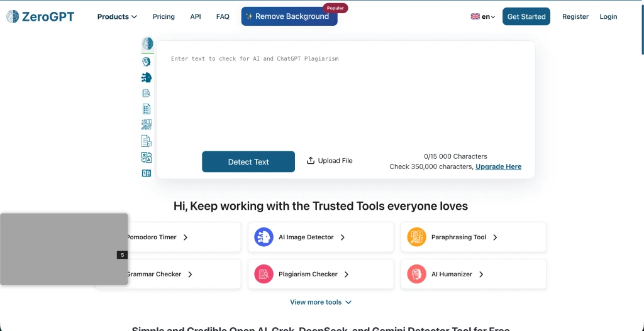Open the summarizer checklist document sidebar icon
Image resolution: width=644 pixels, height=331 pixels.
click(146, 109)
